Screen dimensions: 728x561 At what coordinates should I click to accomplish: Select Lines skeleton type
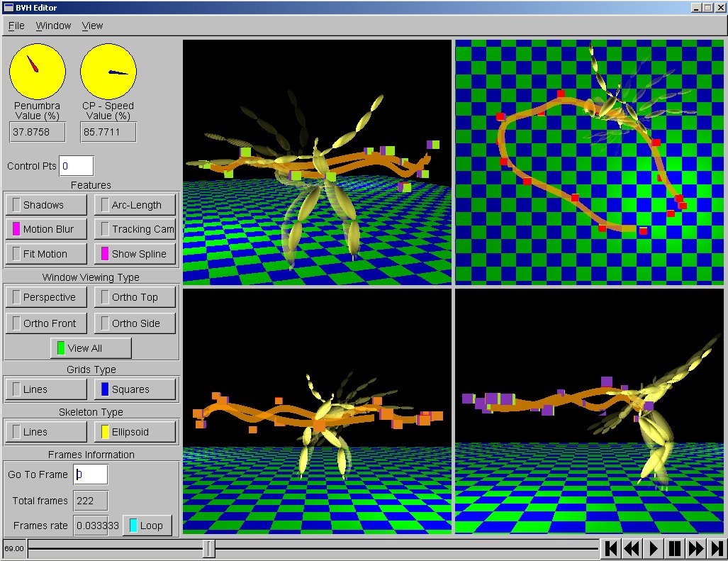coord(46,432)
